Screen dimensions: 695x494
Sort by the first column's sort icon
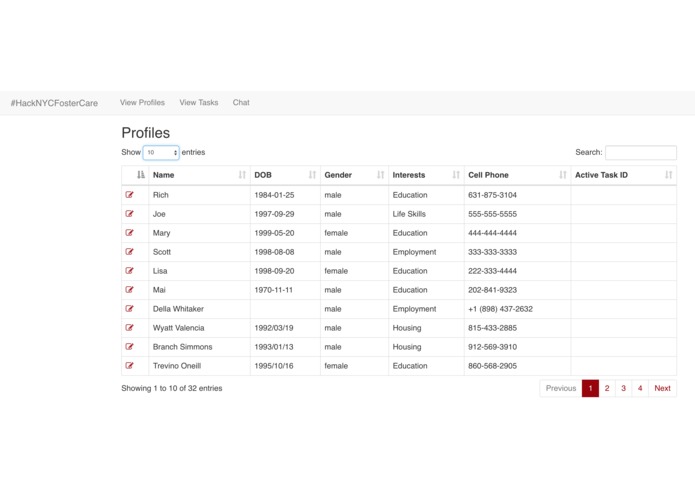click(141, 175)
